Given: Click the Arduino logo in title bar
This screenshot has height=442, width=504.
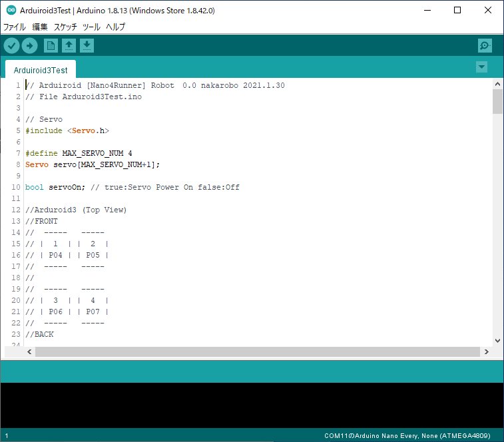Looking at the screenshot, I should 11,10.
